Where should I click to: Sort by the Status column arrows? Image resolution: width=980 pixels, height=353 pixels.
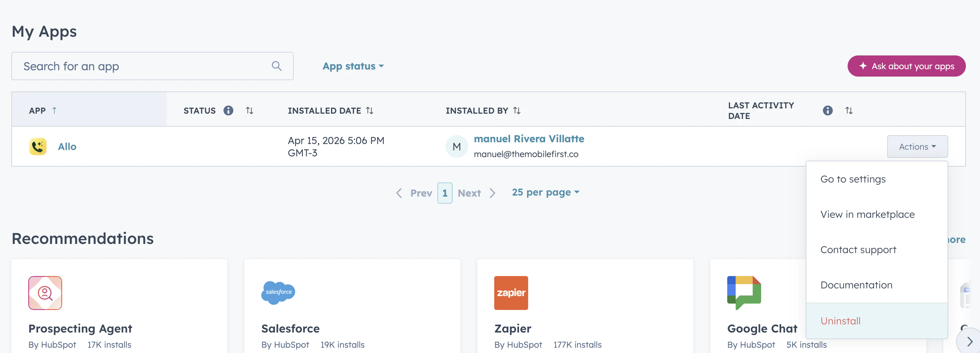(250, 110)
